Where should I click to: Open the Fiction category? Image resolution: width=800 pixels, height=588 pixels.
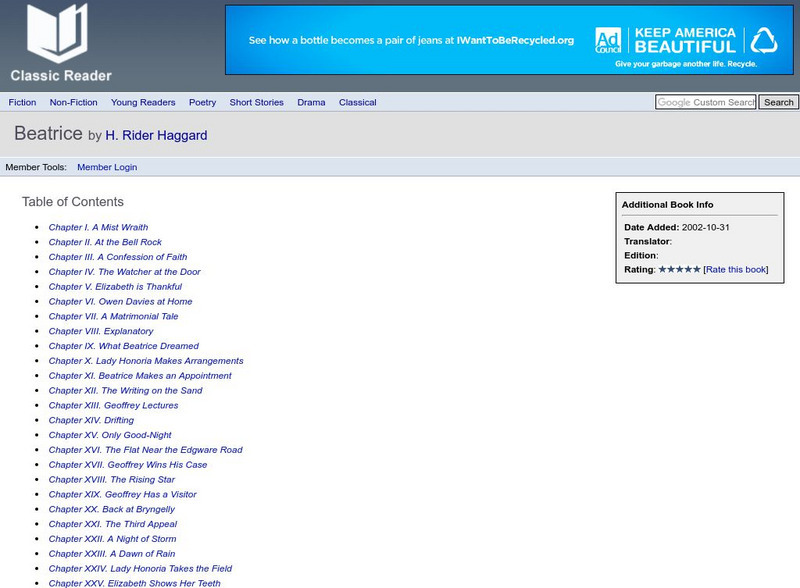(22, 102)
